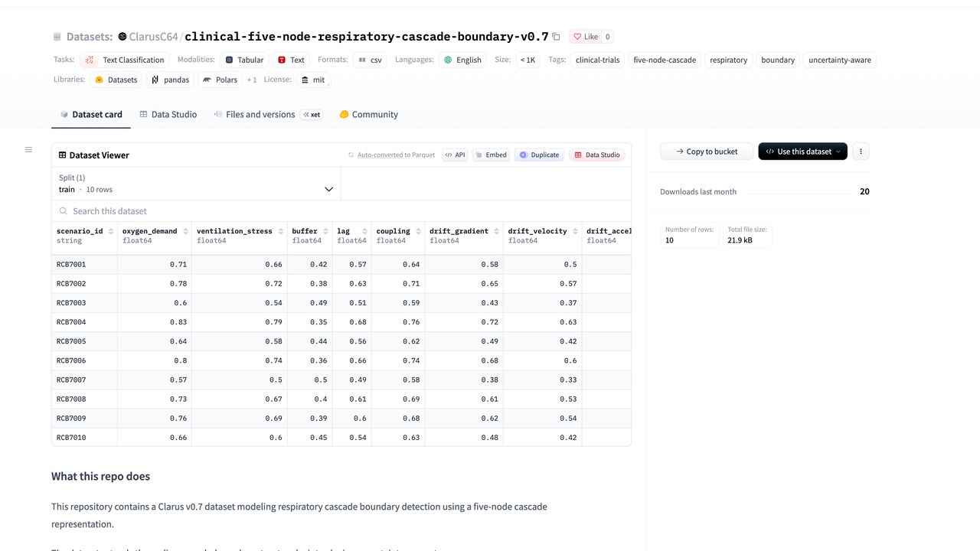Open the table-of-contents hamburger icon
Image resolution: width=980 pixels, height=551 pixels.
tap(28, 149)
